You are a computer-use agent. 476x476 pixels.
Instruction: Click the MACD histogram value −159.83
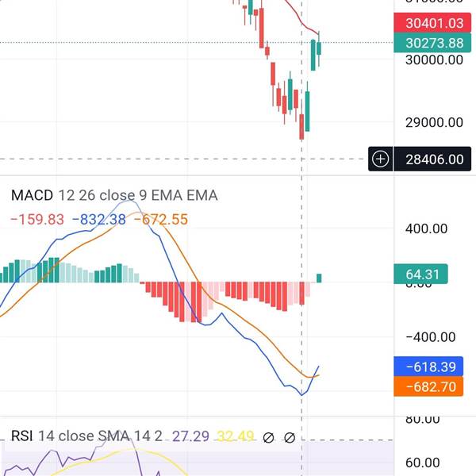[37, 219]
